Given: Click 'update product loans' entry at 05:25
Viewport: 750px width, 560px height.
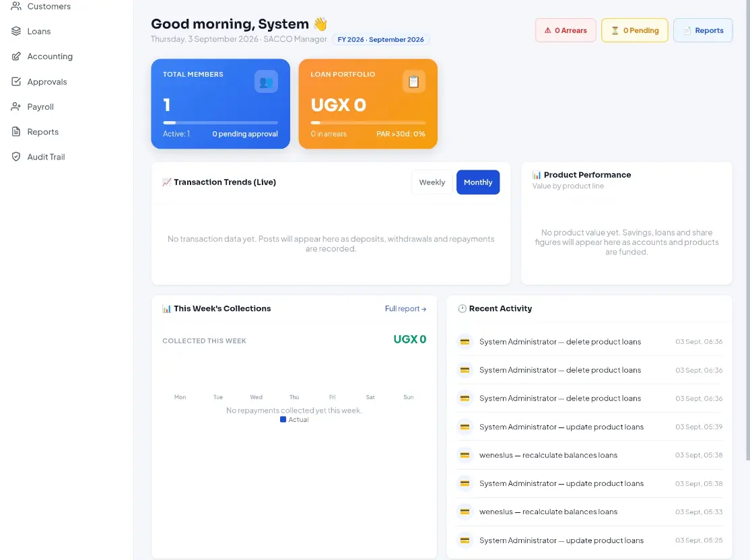Looking at the screenshot, I should (x=561, y=540).
